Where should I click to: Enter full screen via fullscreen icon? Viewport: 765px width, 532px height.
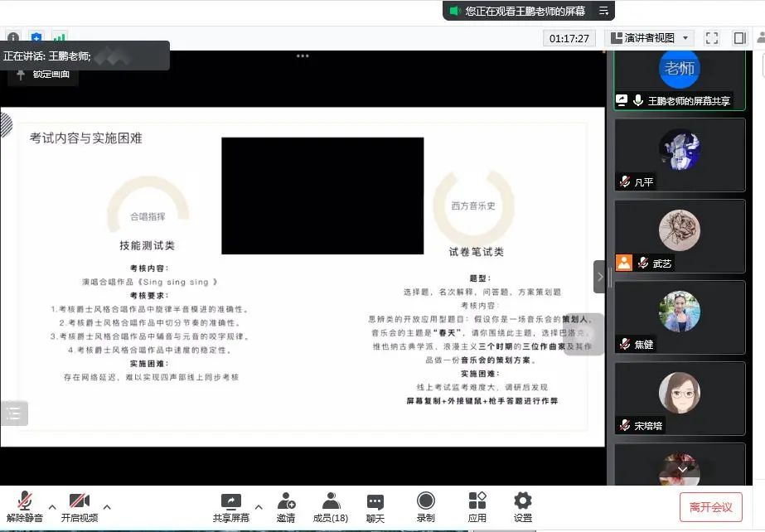point(711,38)
